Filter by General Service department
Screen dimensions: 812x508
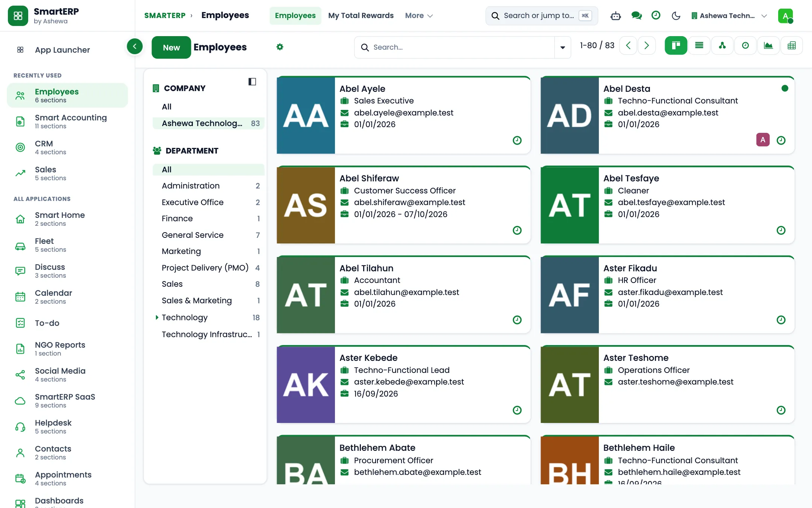point(209,235)
